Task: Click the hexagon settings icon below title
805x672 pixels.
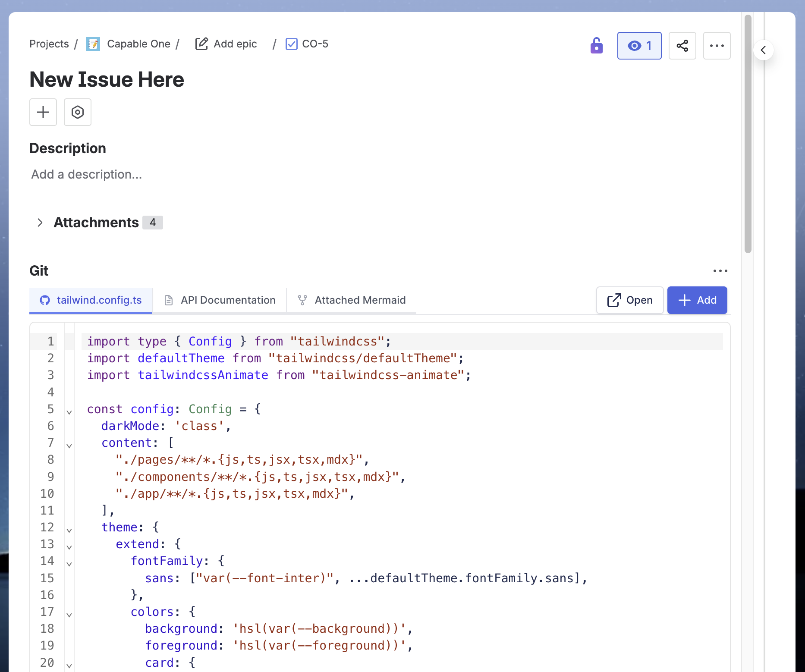Action: click(78, 112)
